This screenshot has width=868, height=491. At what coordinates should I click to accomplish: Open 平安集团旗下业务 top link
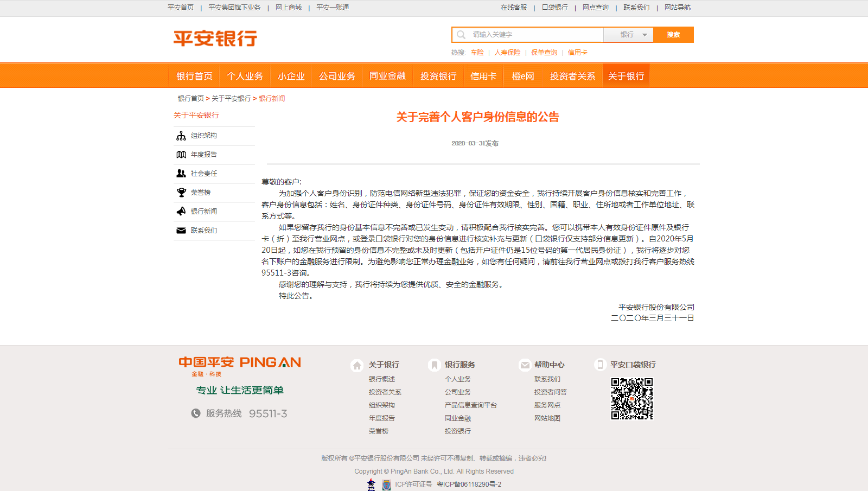(234, 8)
